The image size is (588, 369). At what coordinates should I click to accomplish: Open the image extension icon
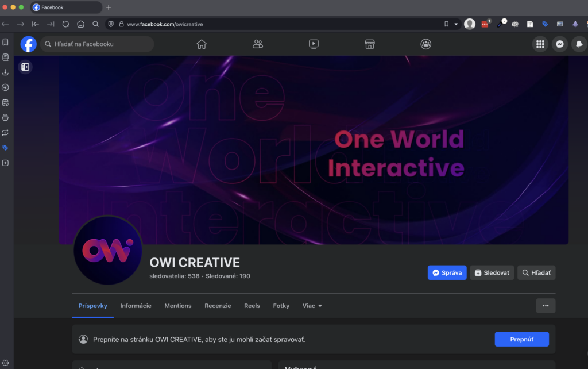[560, 24]
